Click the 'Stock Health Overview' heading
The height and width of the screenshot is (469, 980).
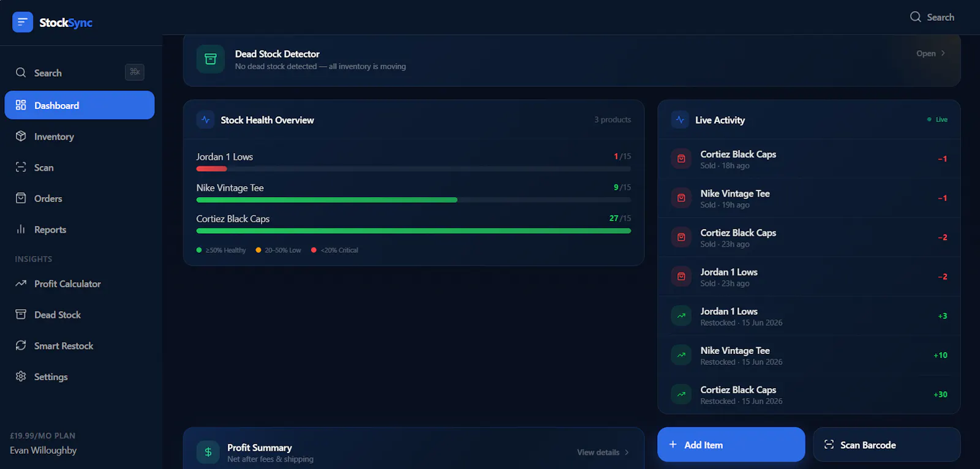pyautogui.click(x=267, y=120)
